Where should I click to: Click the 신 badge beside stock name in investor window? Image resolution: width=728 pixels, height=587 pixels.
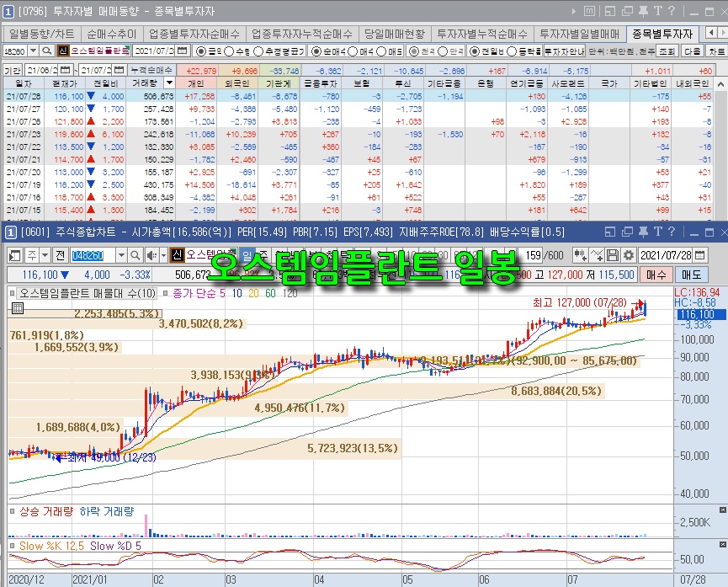[x=62, y=51]
